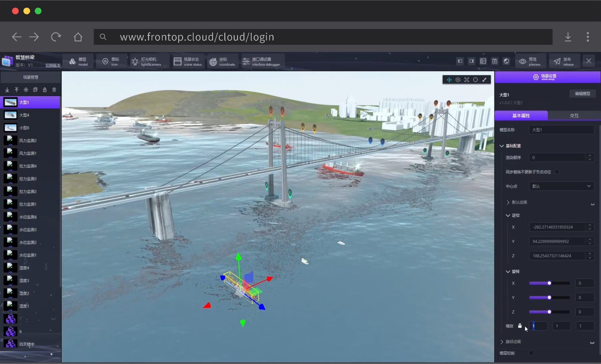The width and height of the screenshot is (601, 364).
Task: Toggle the 同步替换不更新子节点点位 checkbox
Action: click(557, 172)
